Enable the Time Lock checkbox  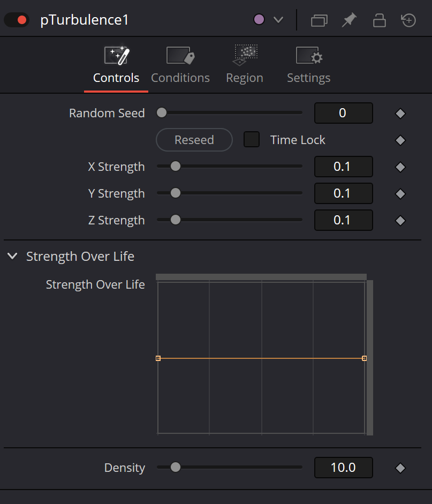252,139
